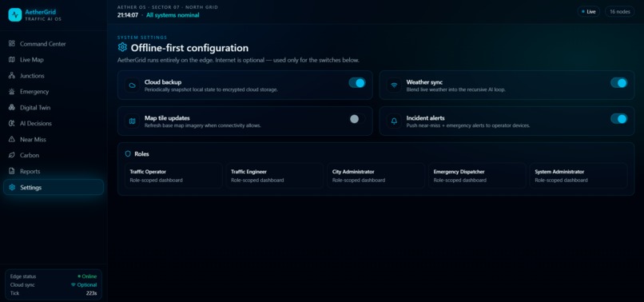Click the Cloud backup cloud icon
This screenshot has width=644, height=302.
tap(133, 85)
